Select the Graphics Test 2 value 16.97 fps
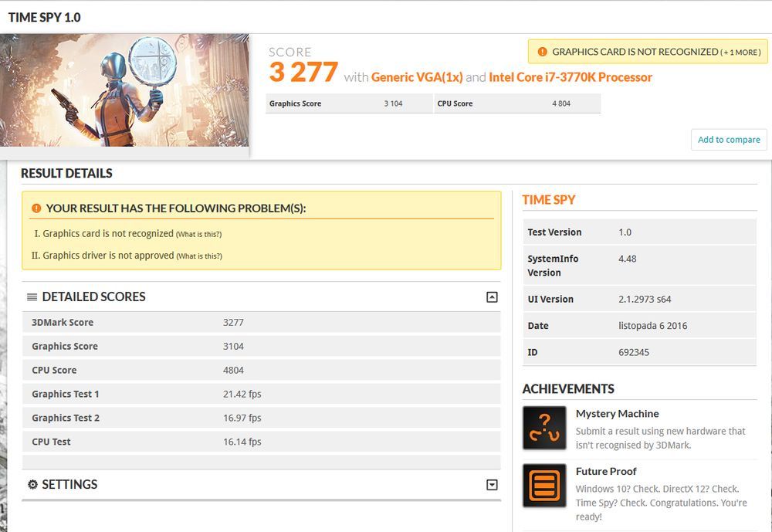Image resolution: width=772 pixels, height=532 pixels. point(242,418)
